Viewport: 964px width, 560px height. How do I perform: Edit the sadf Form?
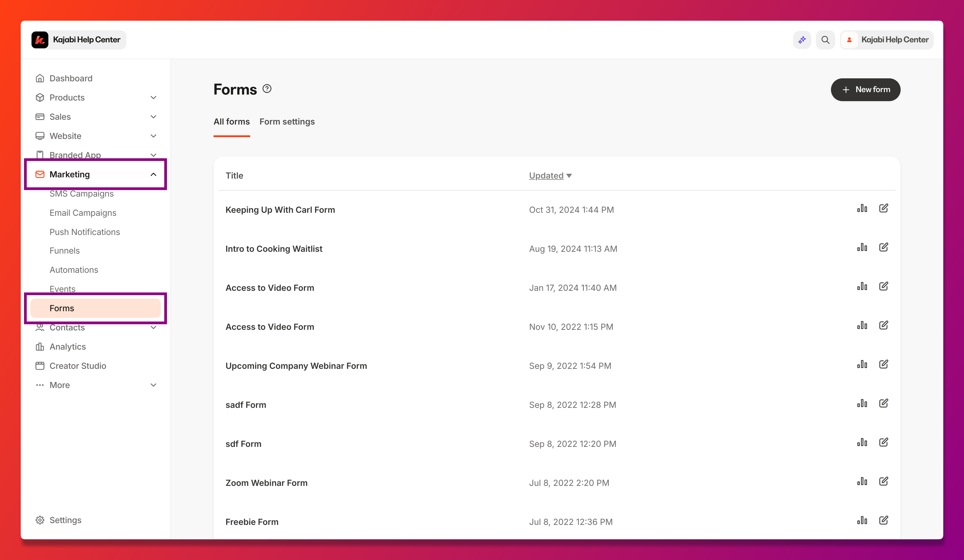pos(883,403)
